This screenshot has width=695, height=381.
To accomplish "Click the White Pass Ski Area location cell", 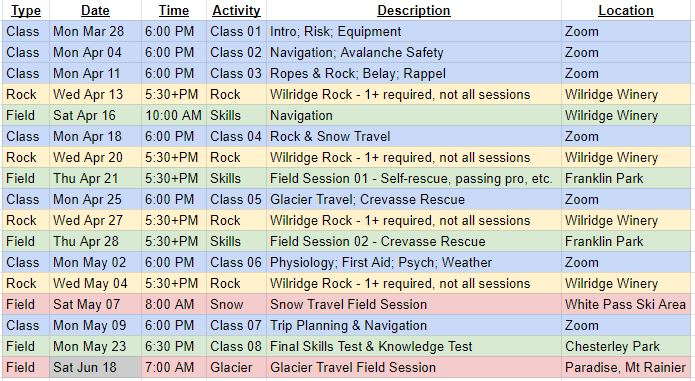I will coord(626,304).
